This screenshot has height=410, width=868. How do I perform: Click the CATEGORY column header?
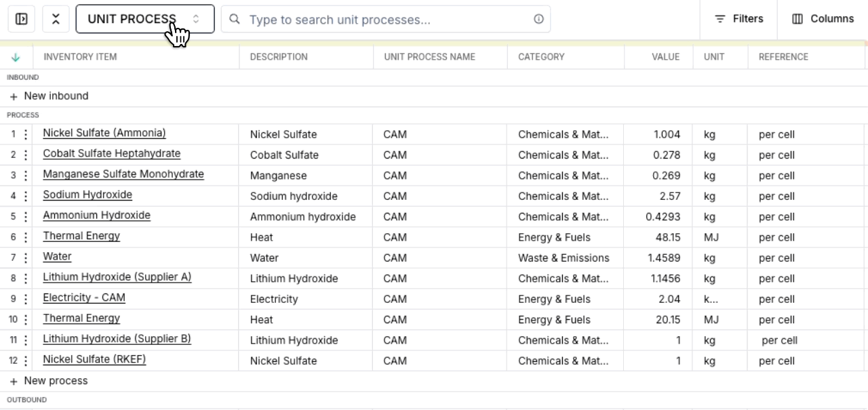(x=541, y=57)
